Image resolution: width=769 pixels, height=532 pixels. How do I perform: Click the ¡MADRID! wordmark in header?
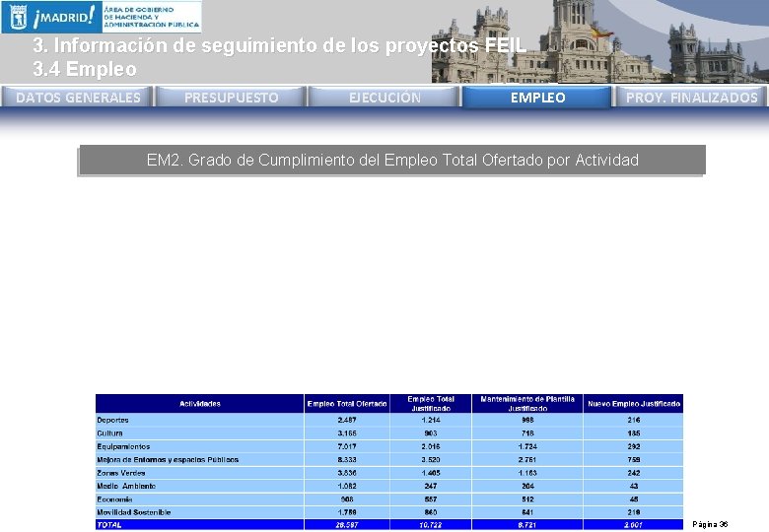[x=64, y=17]
